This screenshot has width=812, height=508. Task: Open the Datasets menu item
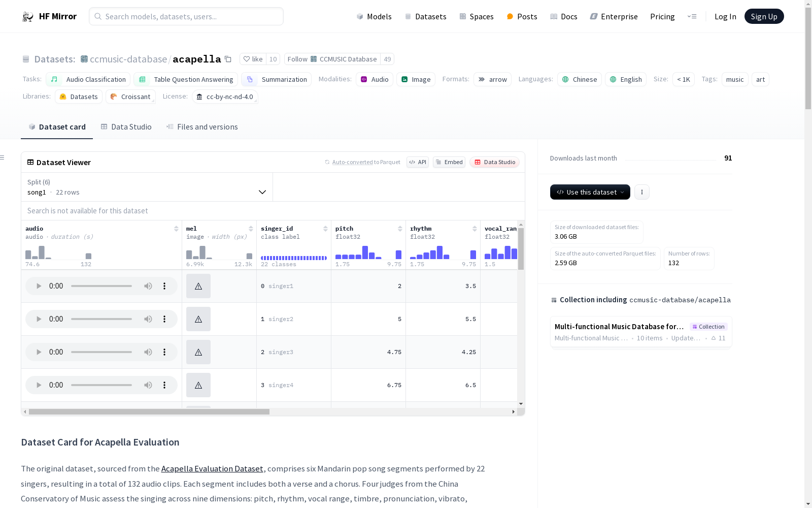tap(425, 16)
